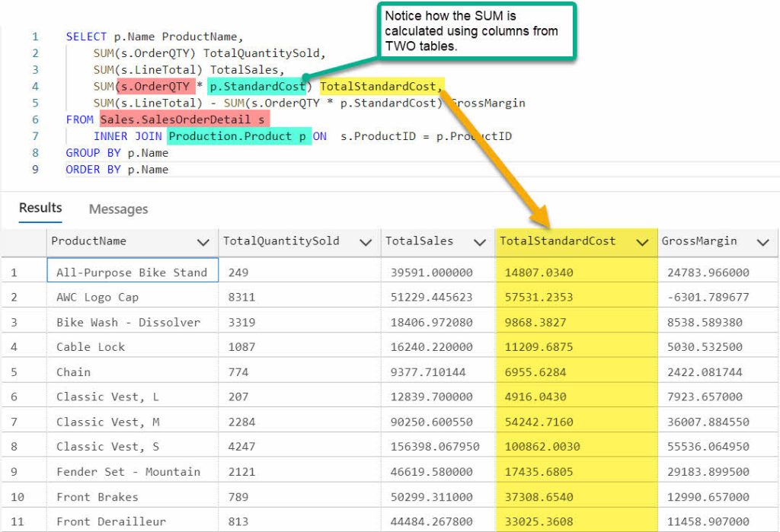Click GrossMargin value 55536.064950
Image resolution: width=780 pixels, height=532 pixels.
tap(708, 447)
